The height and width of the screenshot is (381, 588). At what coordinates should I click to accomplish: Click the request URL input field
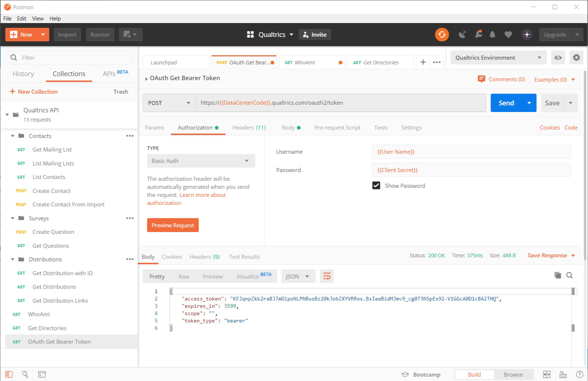tap(341, 103)
